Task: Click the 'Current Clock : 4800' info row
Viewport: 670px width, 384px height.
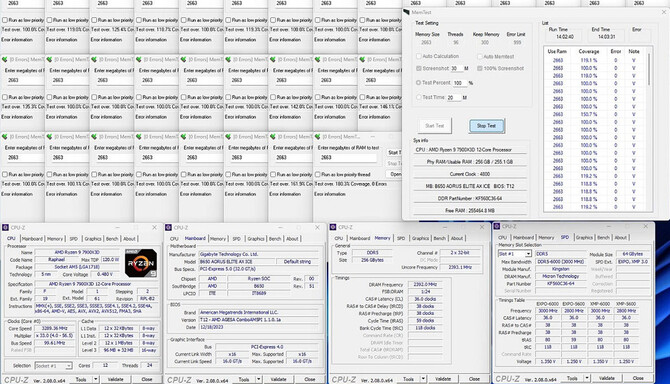Action: click(470, 174)
